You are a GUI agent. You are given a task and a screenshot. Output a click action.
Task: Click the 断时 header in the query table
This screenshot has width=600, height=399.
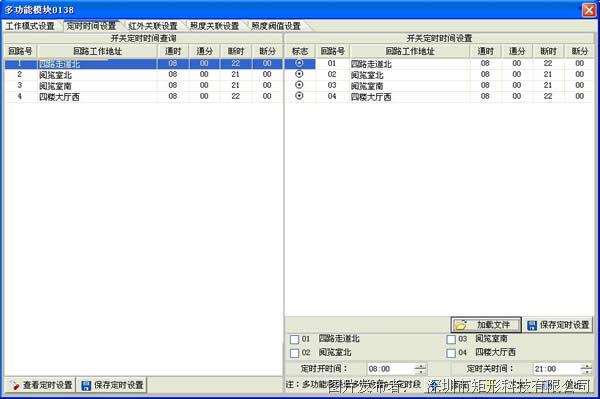click(x=236, y=51)
